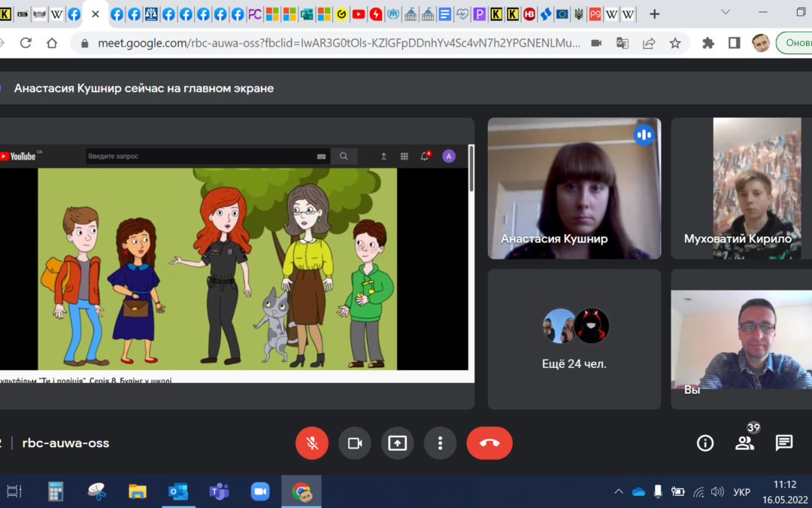The height and width of the screenshot is (508, 812).
Task: Open Google Translate icon in address bar
Action: [623, 44]
